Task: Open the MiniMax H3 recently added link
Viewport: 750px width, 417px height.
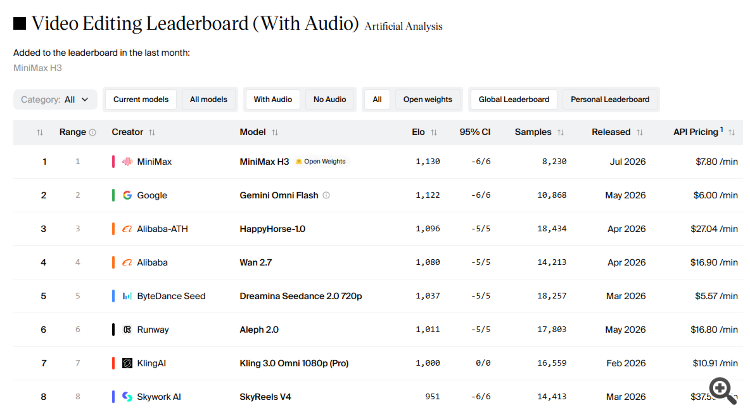Action: [x=38, y=68]
